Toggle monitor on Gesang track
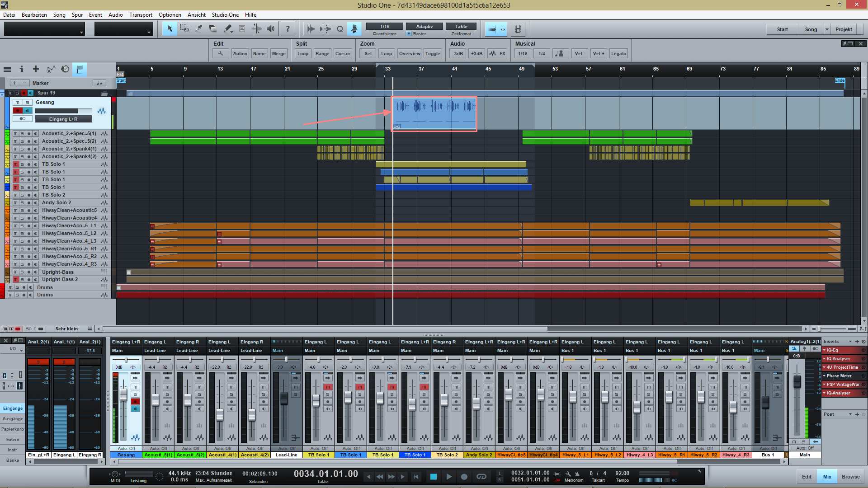 (x=28, y=111)
